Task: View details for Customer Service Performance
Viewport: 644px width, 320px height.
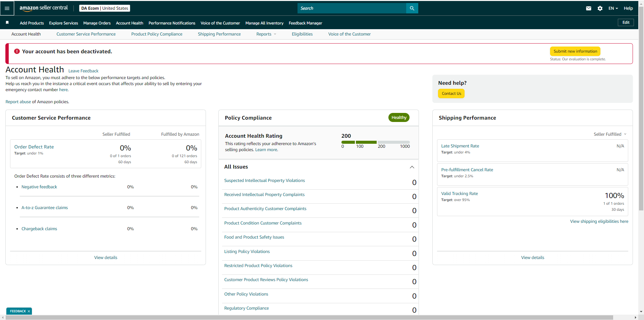Action: pyautogui.click(x=106, y=258)
